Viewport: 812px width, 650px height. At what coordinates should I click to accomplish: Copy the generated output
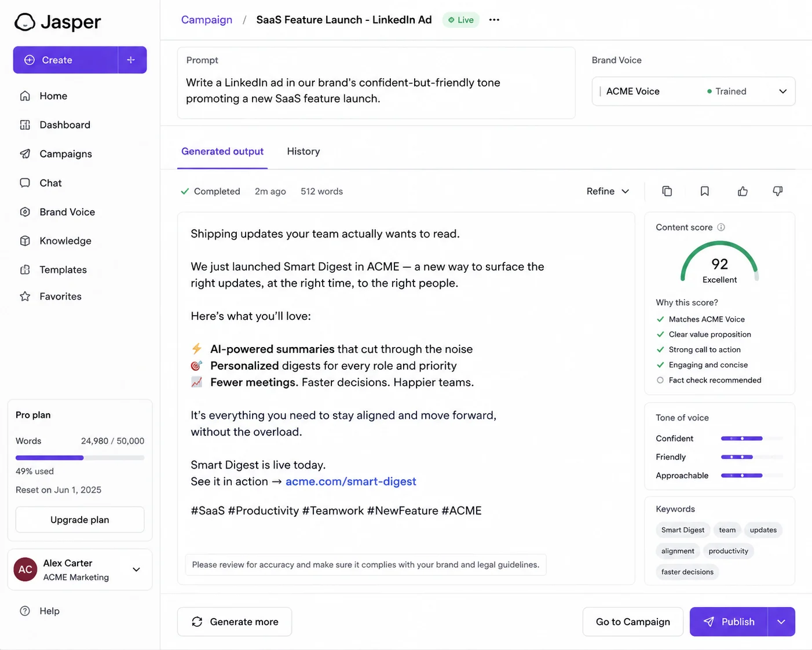click(667, 191)
